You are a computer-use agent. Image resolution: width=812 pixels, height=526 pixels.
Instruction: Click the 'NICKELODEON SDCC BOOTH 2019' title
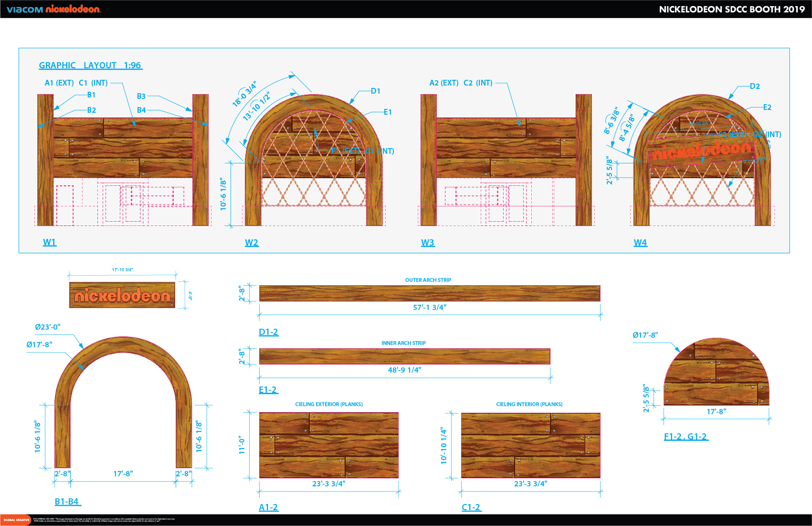point(732,9)
